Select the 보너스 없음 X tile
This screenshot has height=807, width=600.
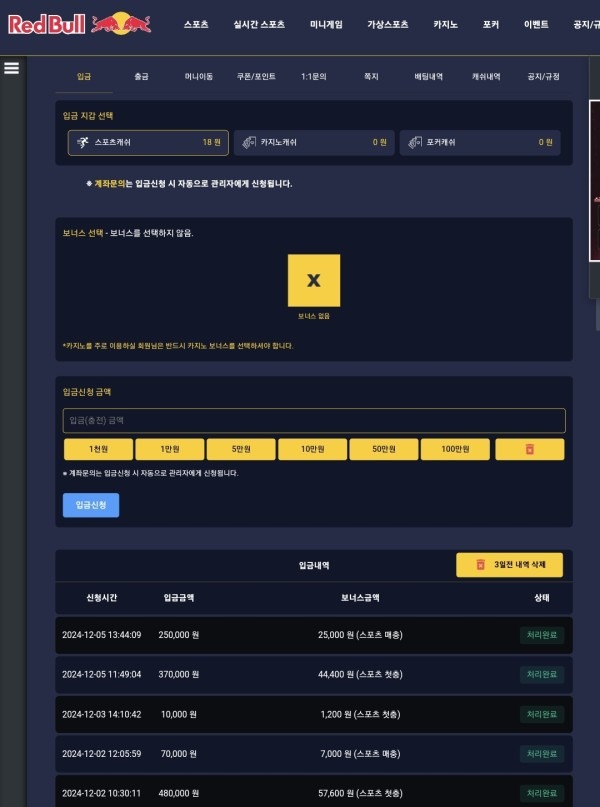313,281
